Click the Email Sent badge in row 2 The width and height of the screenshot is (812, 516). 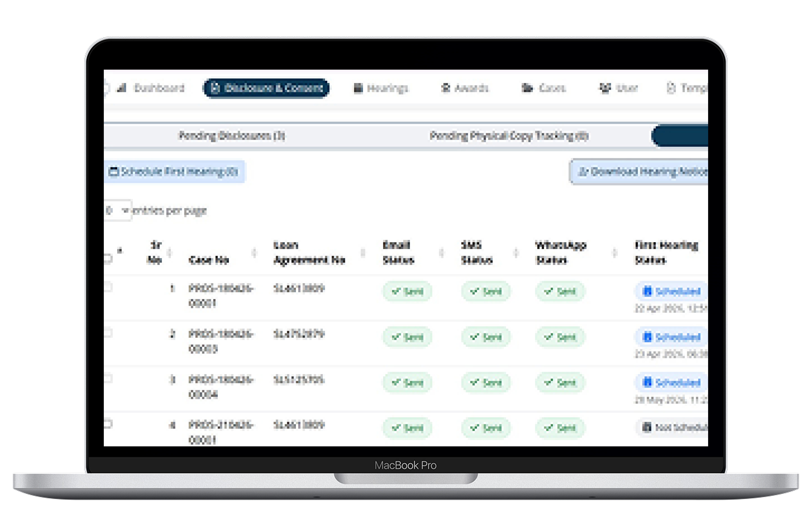click(x=407, y=337)
